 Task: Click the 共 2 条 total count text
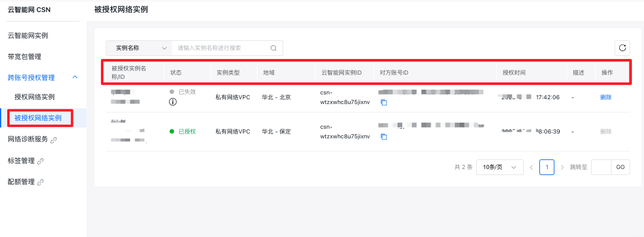[463, 167]
